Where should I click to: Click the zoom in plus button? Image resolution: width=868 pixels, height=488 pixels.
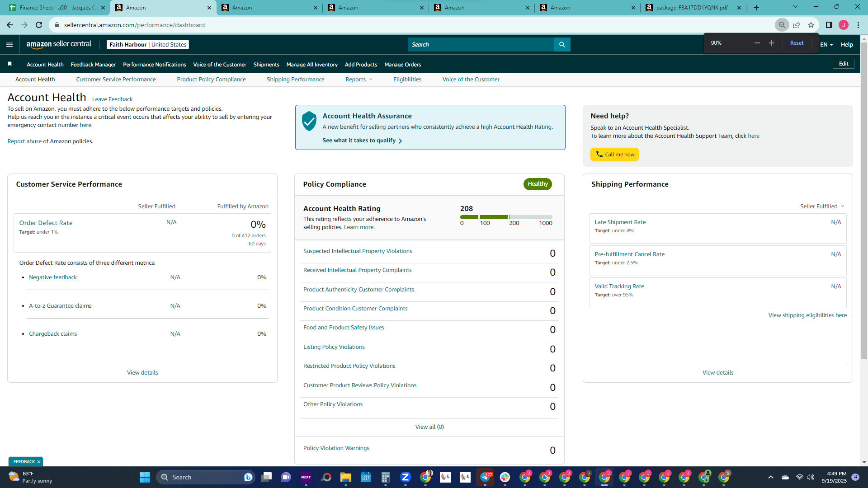[772, 43]
